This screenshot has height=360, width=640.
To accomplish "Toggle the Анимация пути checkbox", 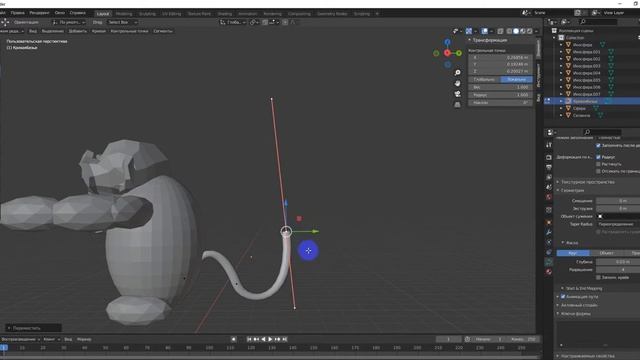I will point(563,297).
